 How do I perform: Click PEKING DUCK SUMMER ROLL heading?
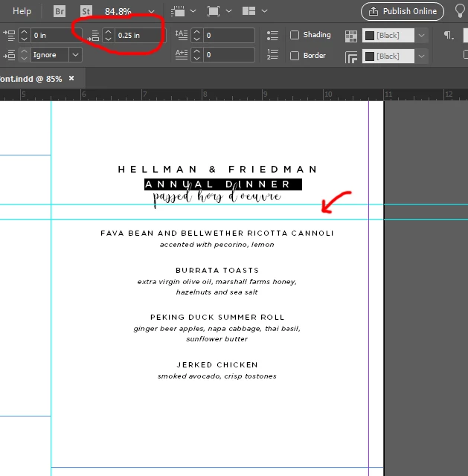point(217,318)
